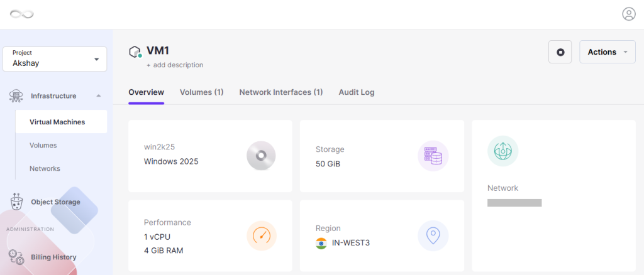
Task: Click the purple Storage server icon
Action: coord(433,156)
